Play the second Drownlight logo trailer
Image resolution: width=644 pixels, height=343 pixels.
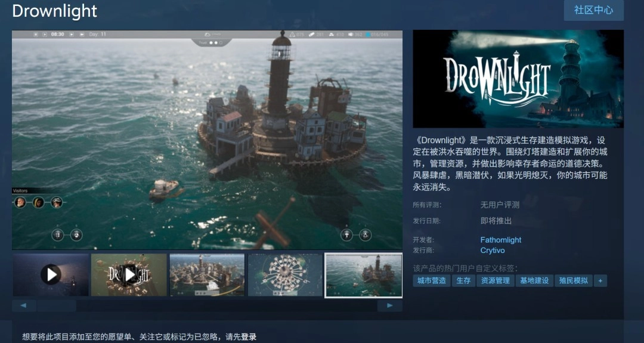pos(129,274)
